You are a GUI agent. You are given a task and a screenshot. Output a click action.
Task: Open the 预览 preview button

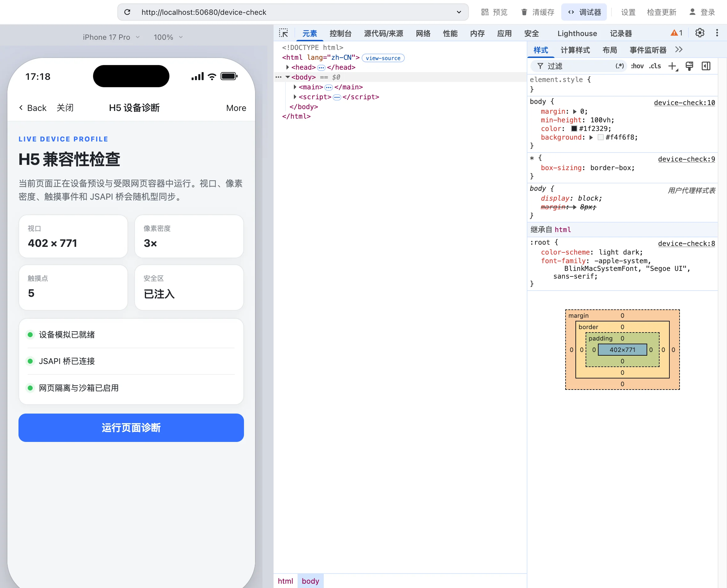pyautogui.click(x=494, y=12)
